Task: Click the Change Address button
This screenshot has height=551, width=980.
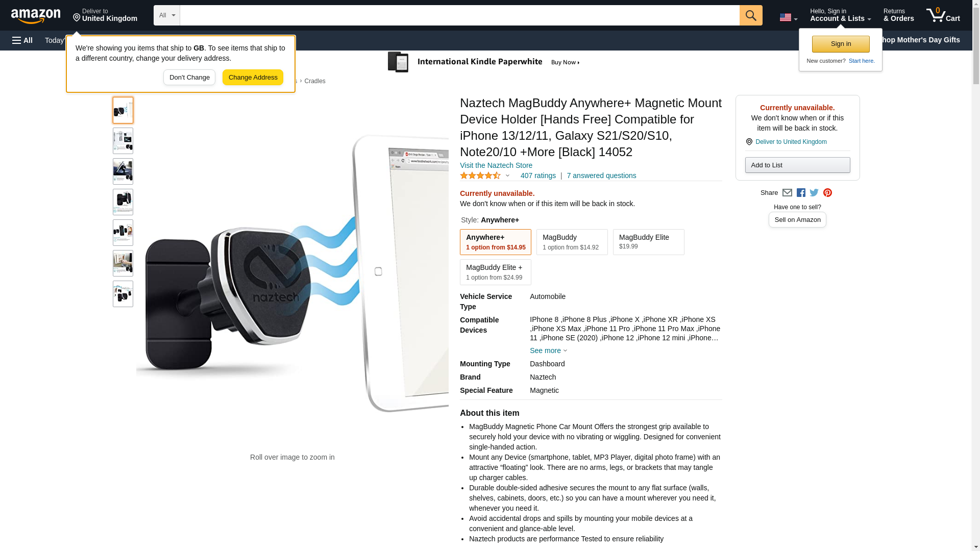Action: (253, 78)
